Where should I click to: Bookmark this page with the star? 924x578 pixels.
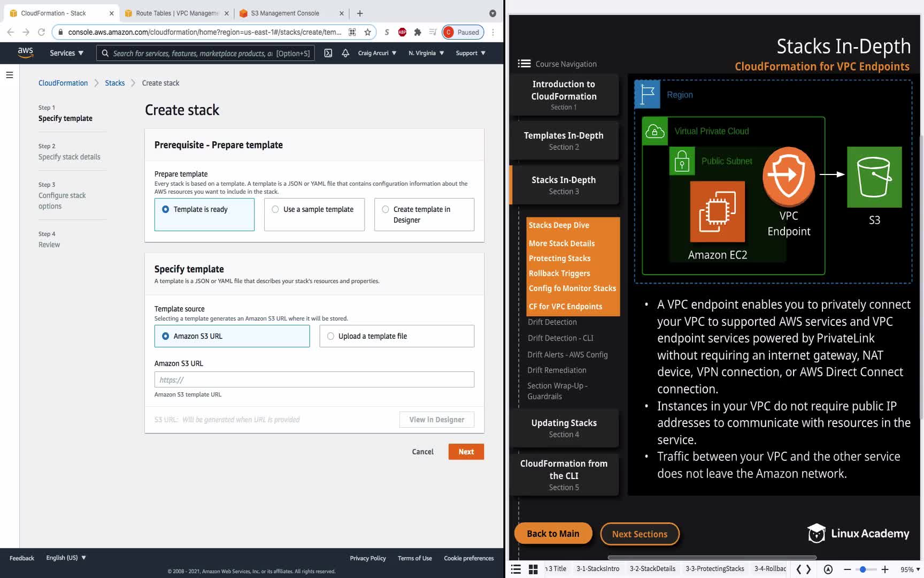367,32
